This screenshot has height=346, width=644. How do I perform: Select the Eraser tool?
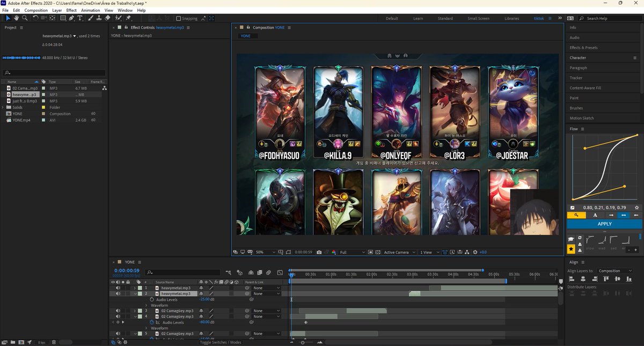108,18
